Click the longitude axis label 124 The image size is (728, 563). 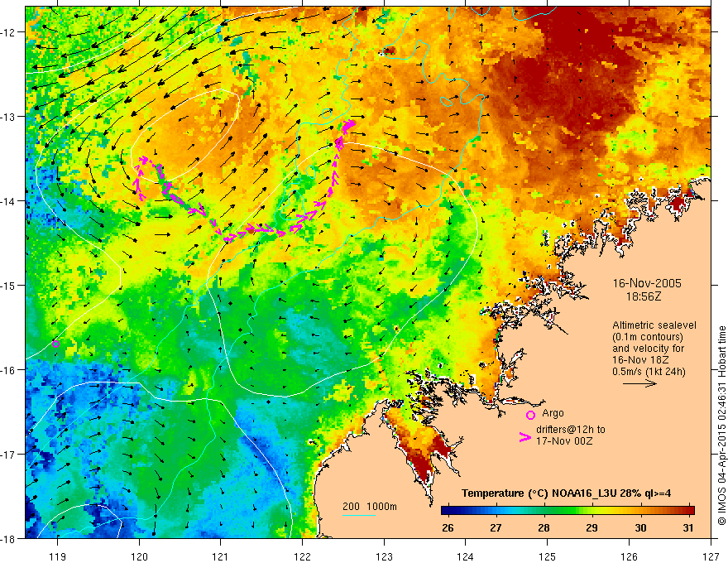click(x=466, y=556)
